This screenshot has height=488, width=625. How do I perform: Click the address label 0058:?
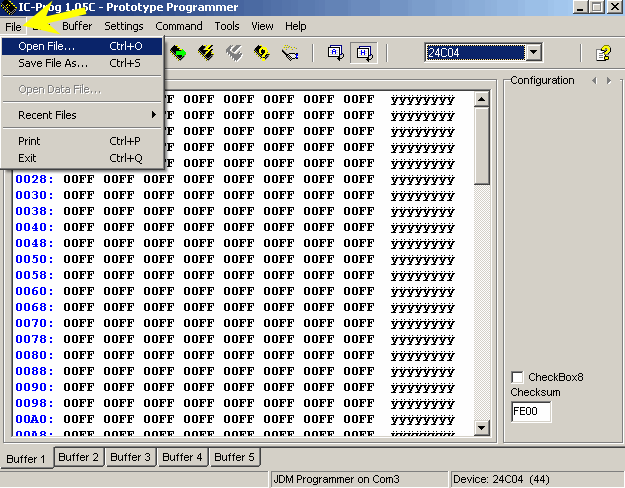(x=34, y=275)
